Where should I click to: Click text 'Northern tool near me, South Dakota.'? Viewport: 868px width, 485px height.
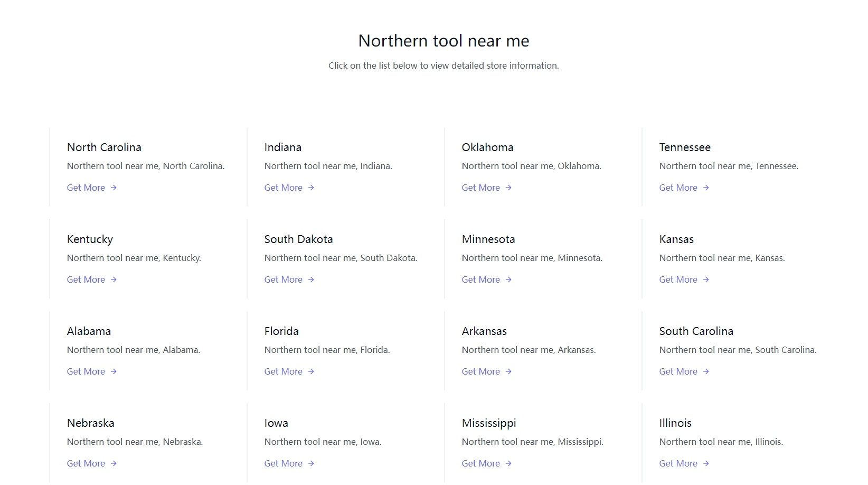(x=341, y=258)
